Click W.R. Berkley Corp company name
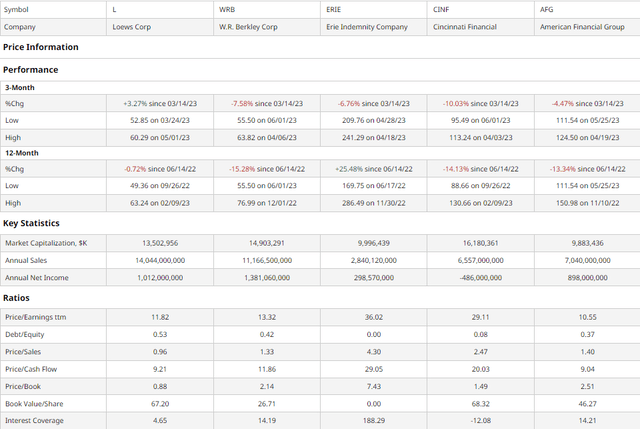The width and height of the screenshot is (640, 429). pos(248,27)
